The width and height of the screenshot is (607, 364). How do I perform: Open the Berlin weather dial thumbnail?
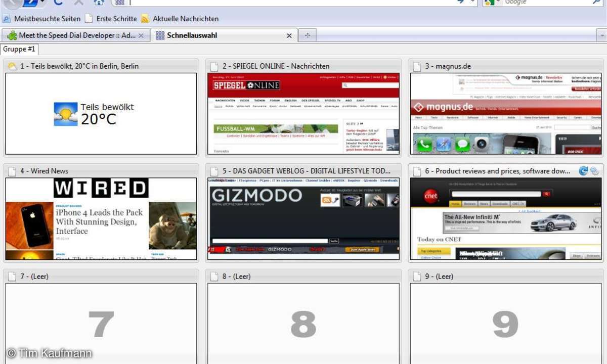tap(101, 114)
